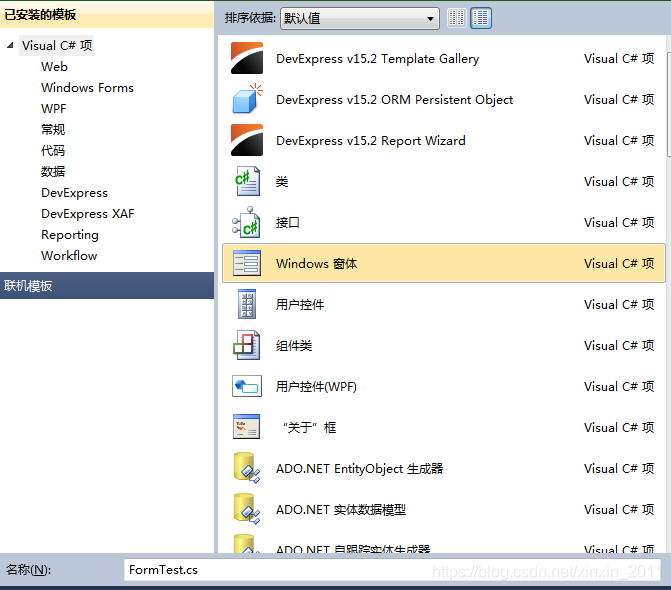671x590 pixels.
Task: Click the C# class (类) file icon
Action: point(247,181)
